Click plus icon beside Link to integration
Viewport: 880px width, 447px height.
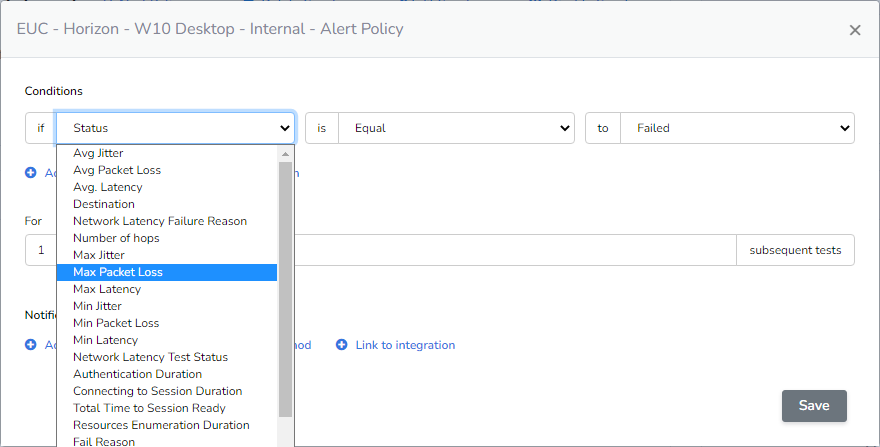pos(341,345)
